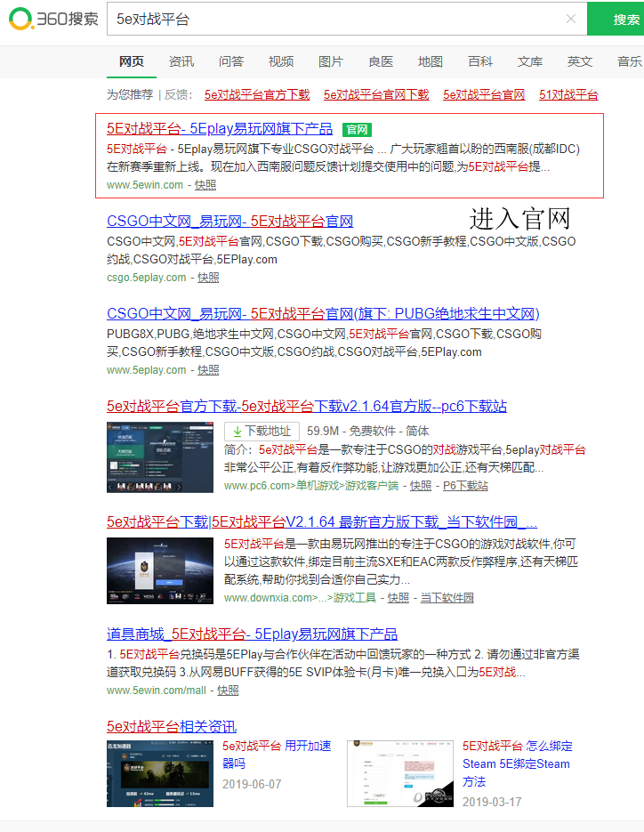Go to the 视频 tab
The image size is (644, 832).
point(281,61)
